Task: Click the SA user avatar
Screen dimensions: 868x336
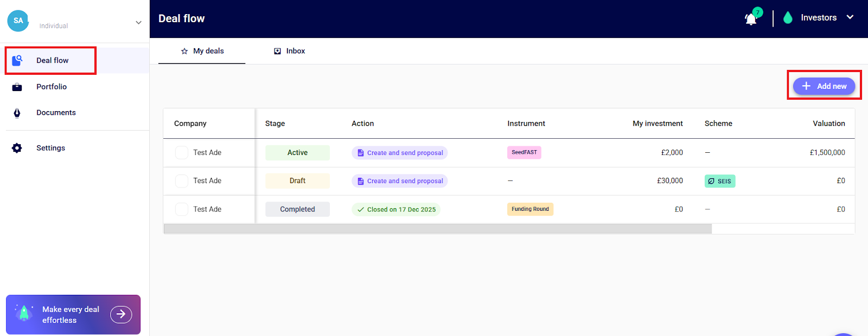Action: [x=18, y=21]
